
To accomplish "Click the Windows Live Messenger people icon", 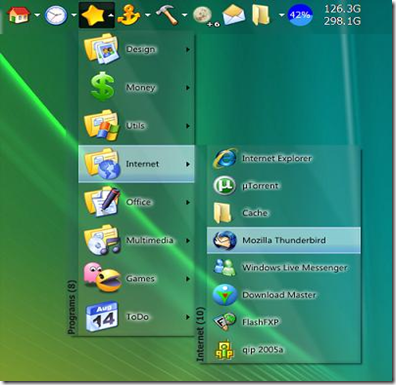I will coord(225,267).
